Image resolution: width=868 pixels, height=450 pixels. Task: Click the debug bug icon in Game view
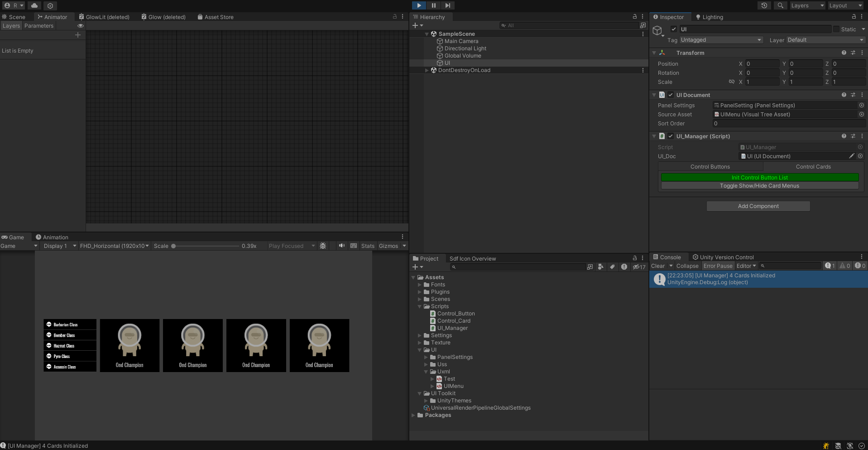pos(323,246)
